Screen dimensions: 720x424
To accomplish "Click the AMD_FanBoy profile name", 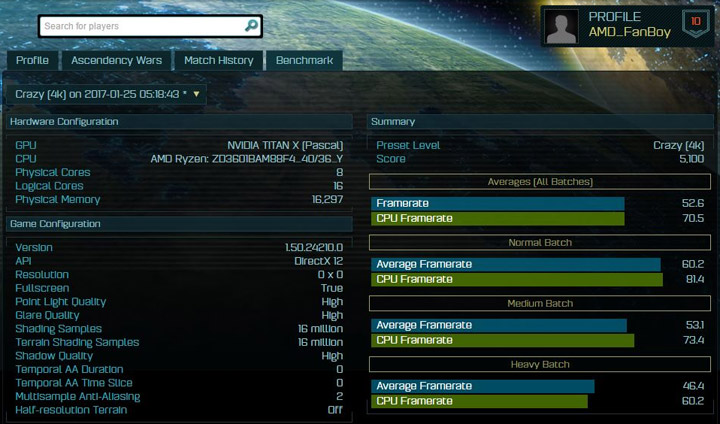I will (630, 32).
